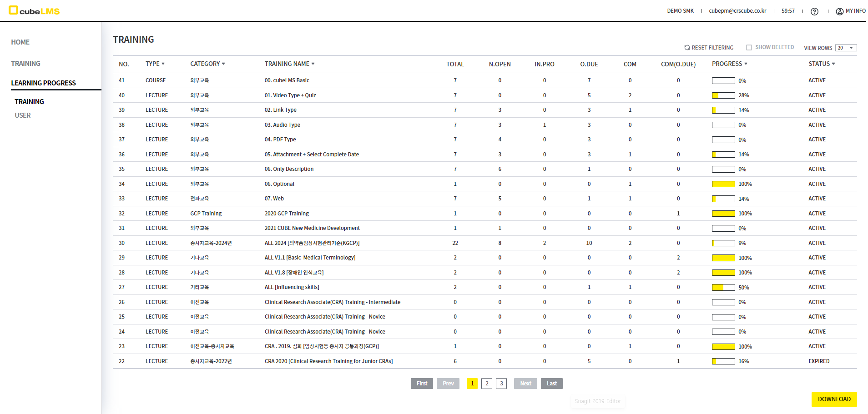The image size is (868, 414).
Task: Open LEARNING PROGRESS sidebar menu
Action: coord(43,83)
